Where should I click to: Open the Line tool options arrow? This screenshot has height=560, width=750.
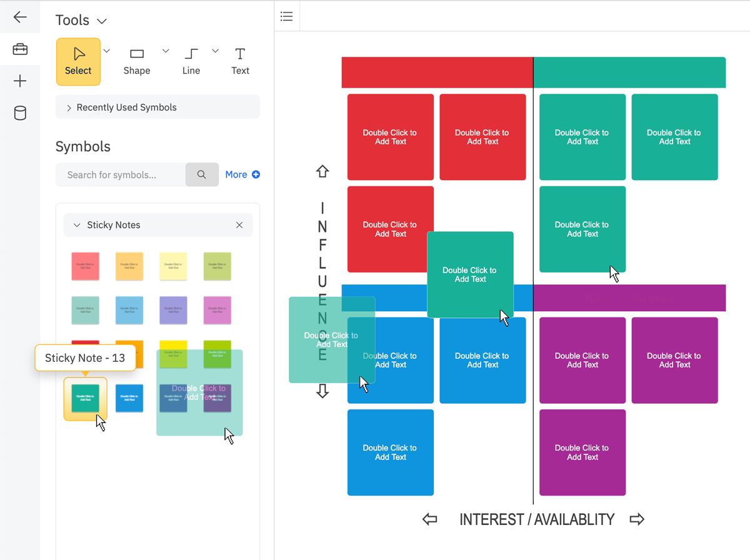pyautogui.click(x=216, y=51)
